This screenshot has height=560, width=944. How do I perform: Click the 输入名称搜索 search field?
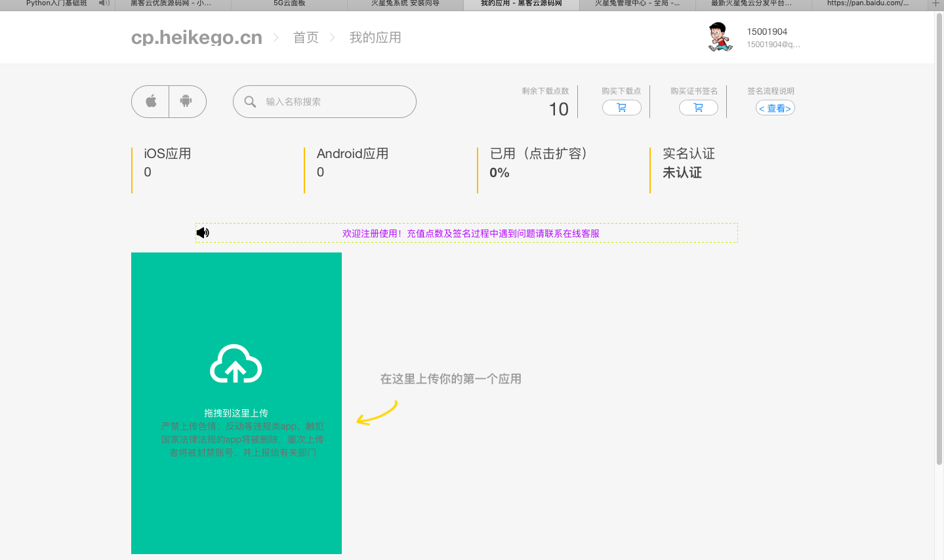[331, 102]
